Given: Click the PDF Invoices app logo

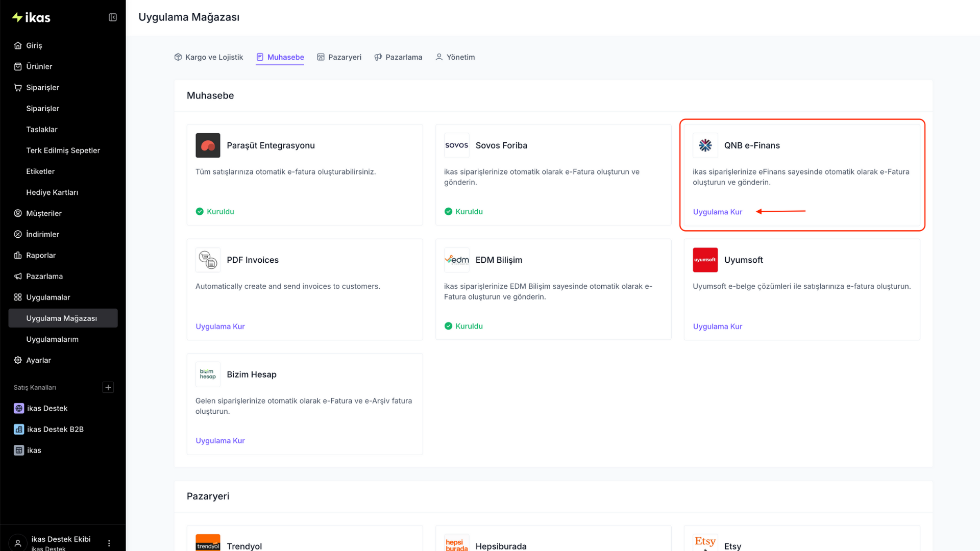Looking at the screenshot, I should pyautogui.click(x=208, y=260).
